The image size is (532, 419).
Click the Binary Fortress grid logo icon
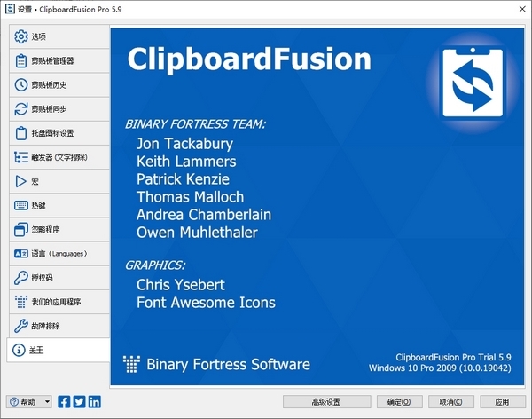[131, 364]
